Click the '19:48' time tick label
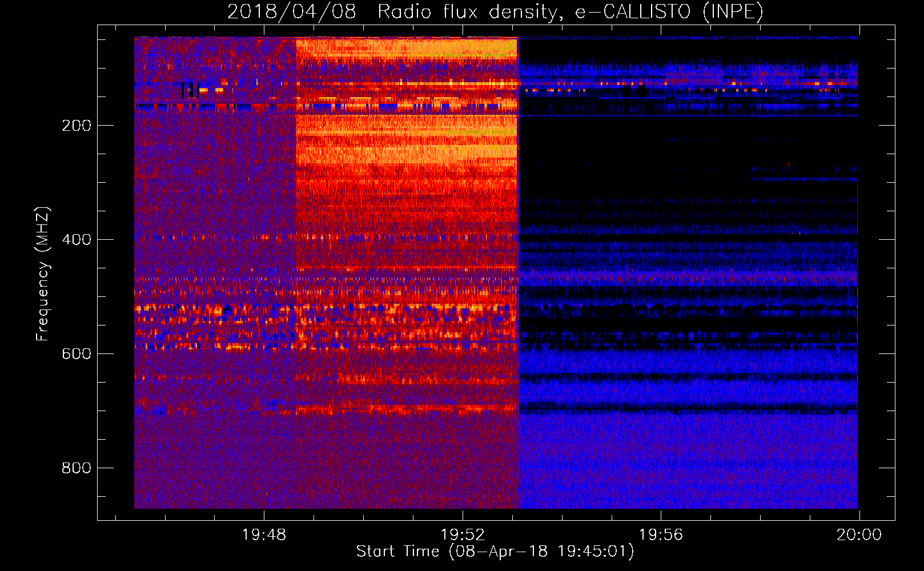The image size is (924, 571). (x=264, y=535)
